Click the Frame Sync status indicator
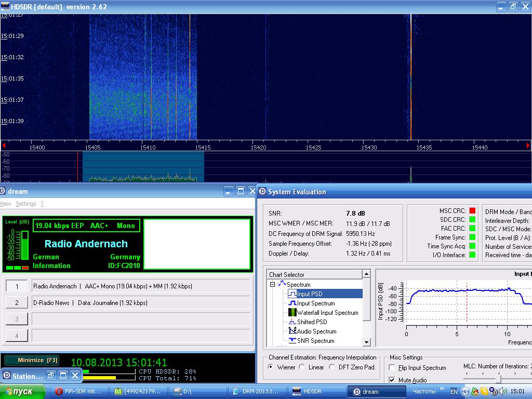This screenshot has width=532, height=399. click(x=472, y=237)
